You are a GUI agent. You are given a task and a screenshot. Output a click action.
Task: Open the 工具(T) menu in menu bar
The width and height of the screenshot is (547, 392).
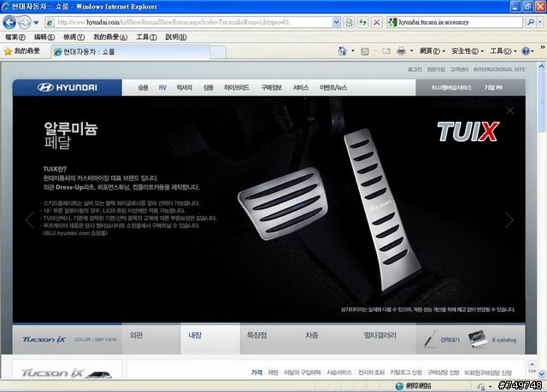tap(146, 37)
